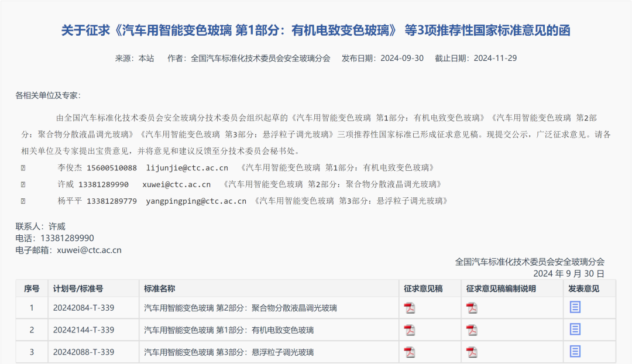Click the 序号 column header
The width and height of the screenshot is (632, 364).
pos(32,289)
